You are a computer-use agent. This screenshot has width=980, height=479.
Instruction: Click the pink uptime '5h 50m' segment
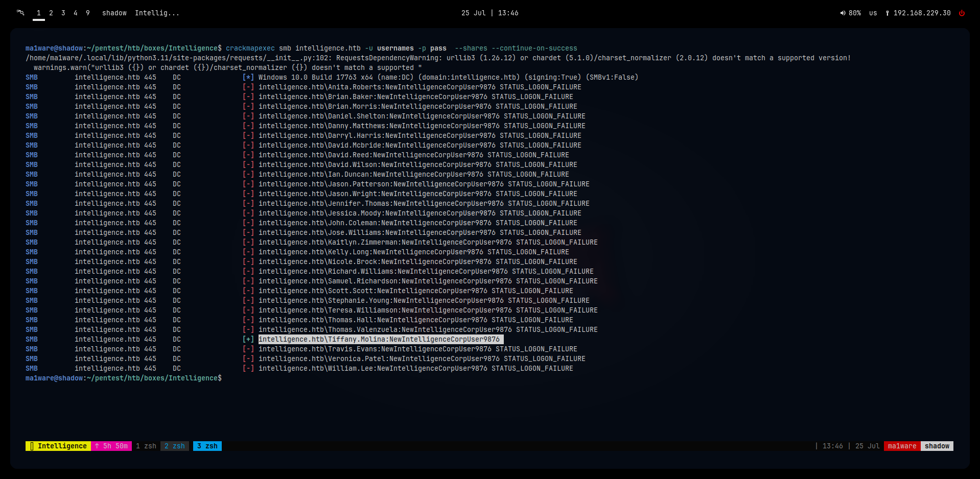(111, 446)
